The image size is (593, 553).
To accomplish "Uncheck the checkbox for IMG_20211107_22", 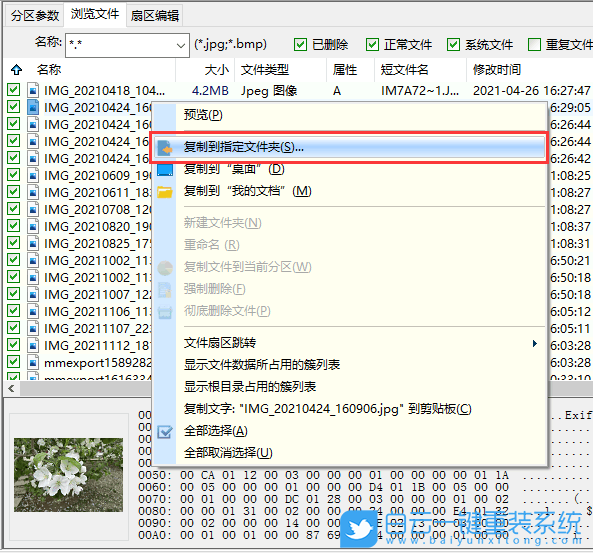I will pos(14,328).
